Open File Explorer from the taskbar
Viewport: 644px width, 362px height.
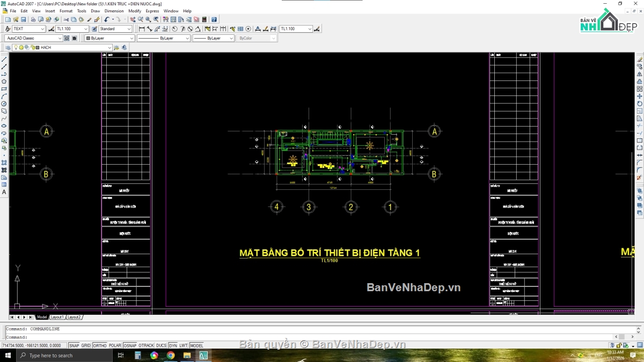[x=187, y=356]
